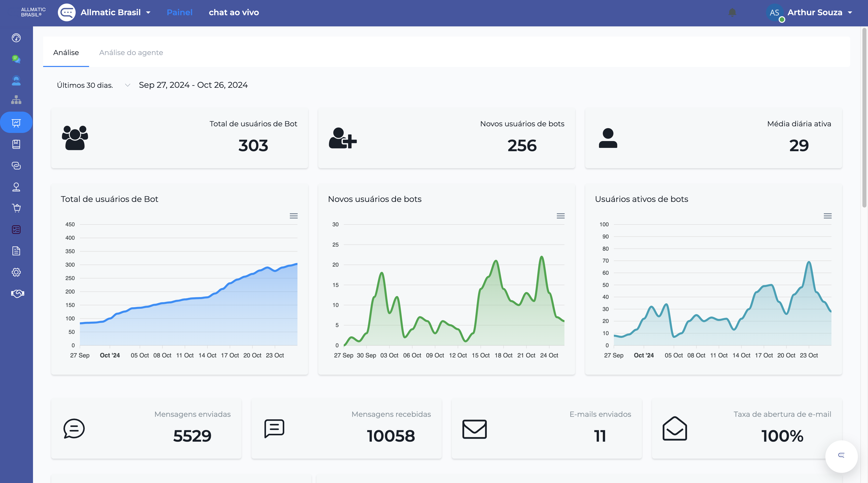
Task: Open the org-chart flow builder sidebar icon
Action: (16, 100)
